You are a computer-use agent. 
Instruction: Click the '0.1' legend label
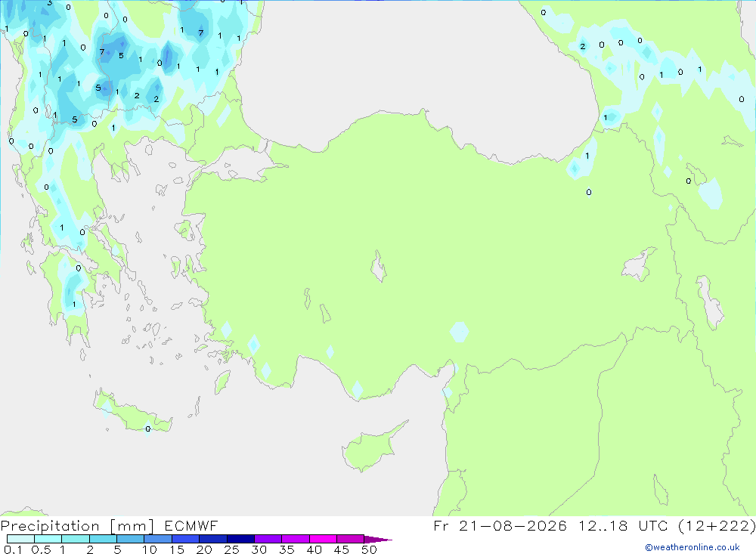[13, 549]
